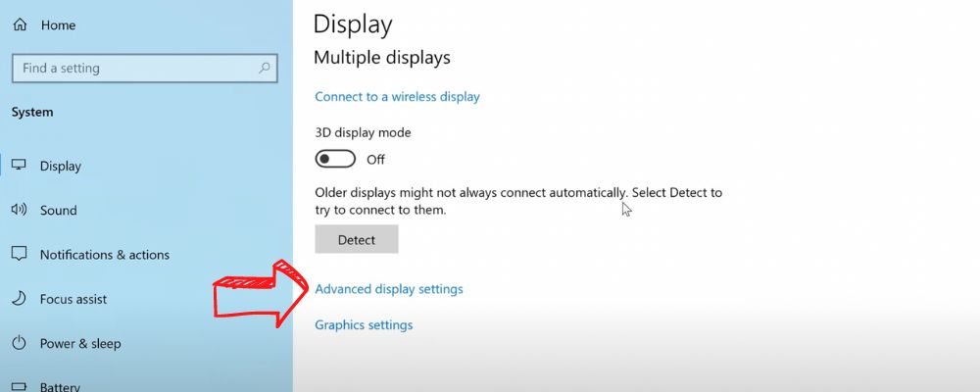980x392 pixels.
Task: Open the Graphics settings link
Action: point(364,325)
